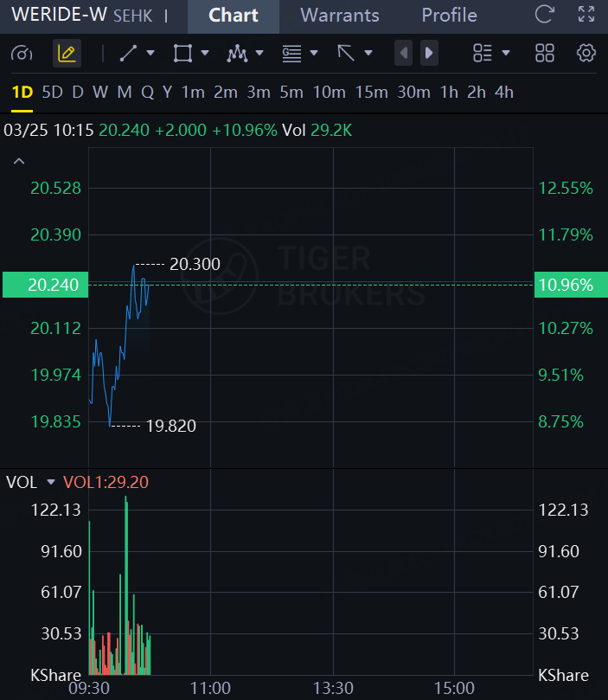Click the 20.300 high price marker
Screen dimensions: 608x700
tap(195, 264)
